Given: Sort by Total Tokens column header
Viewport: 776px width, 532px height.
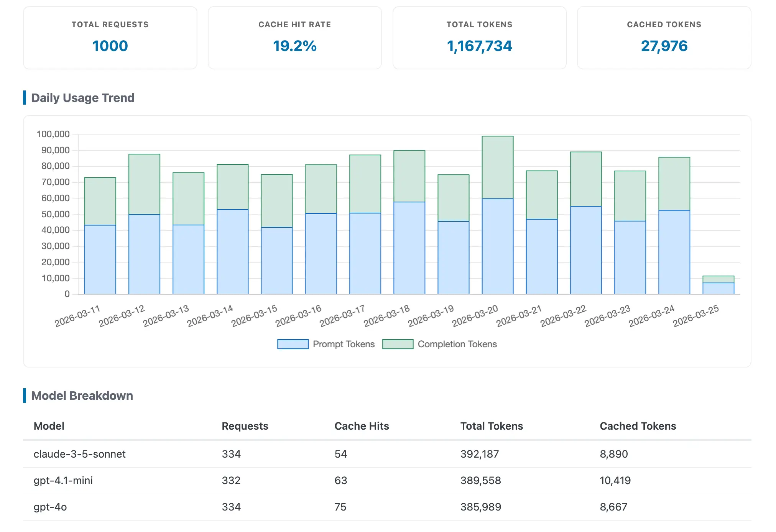Looking at the screenshot, I should click(x=492, y=426).
